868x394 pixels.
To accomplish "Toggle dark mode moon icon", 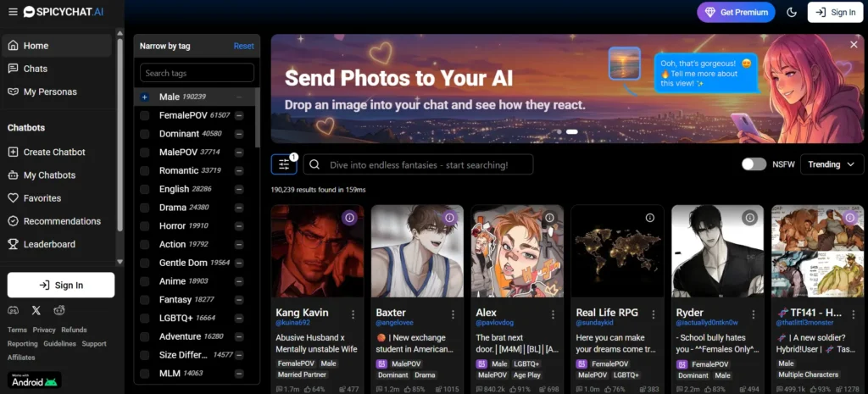I will coord(792,12).
